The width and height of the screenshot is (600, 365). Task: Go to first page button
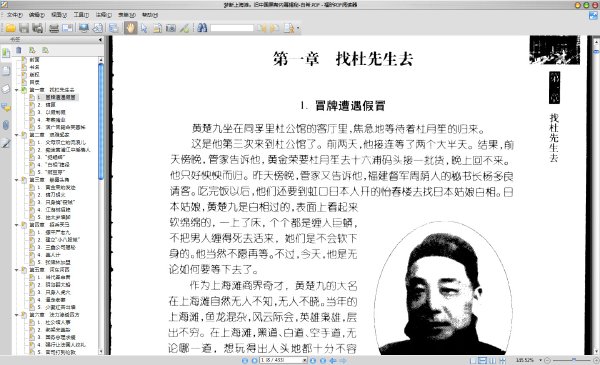tap(245, 360)
